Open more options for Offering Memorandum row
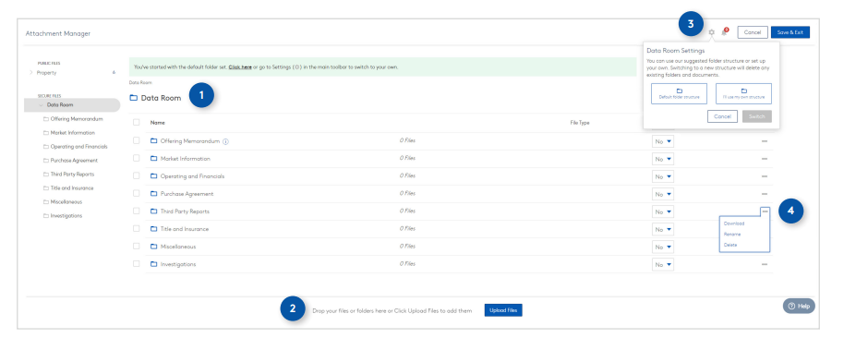The width and height of the screenshot is (868, 350). click(x=765, y=141)
